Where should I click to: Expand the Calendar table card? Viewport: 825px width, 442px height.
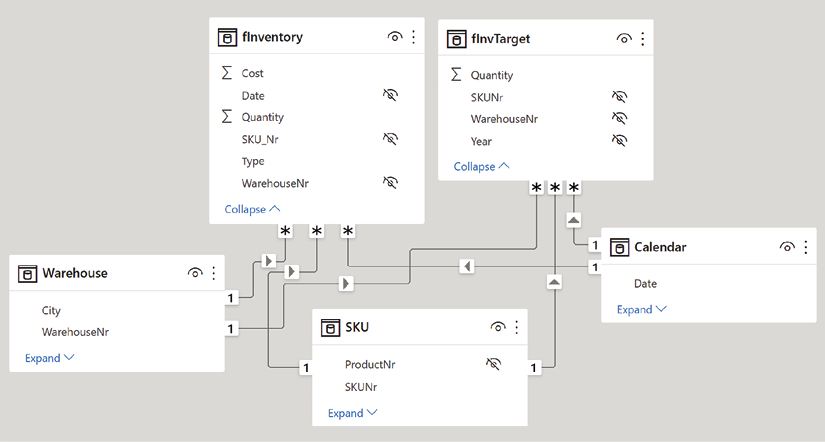(642, 309)
